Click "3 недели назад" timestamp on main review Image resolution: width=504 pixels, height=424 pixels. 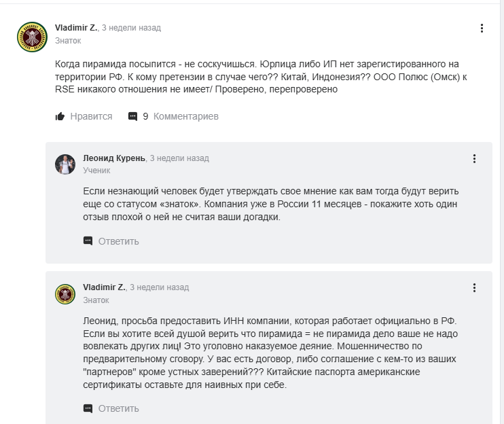(x=131, y=28)
